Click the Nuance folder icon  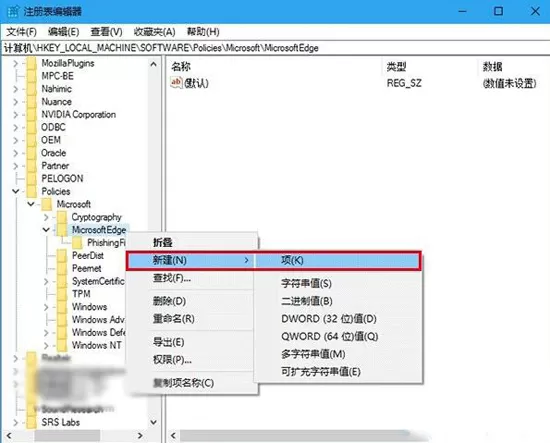[32, 102]
